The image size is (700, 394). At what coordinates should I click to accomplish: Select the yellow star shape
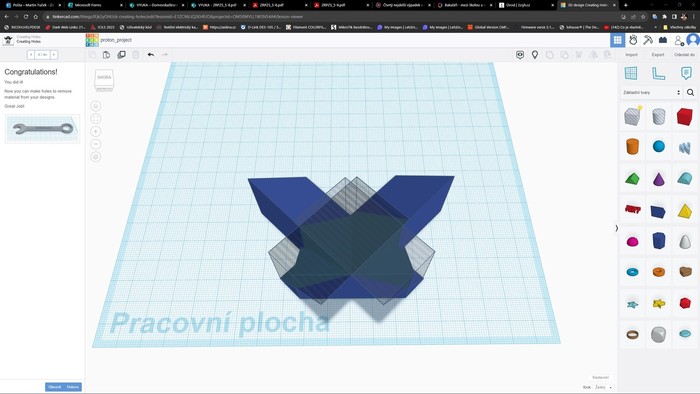pos(658,304)
